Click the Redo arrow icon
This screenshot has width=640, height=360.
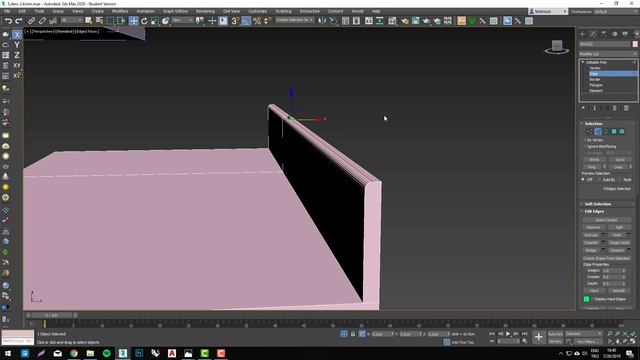(19, 20)
